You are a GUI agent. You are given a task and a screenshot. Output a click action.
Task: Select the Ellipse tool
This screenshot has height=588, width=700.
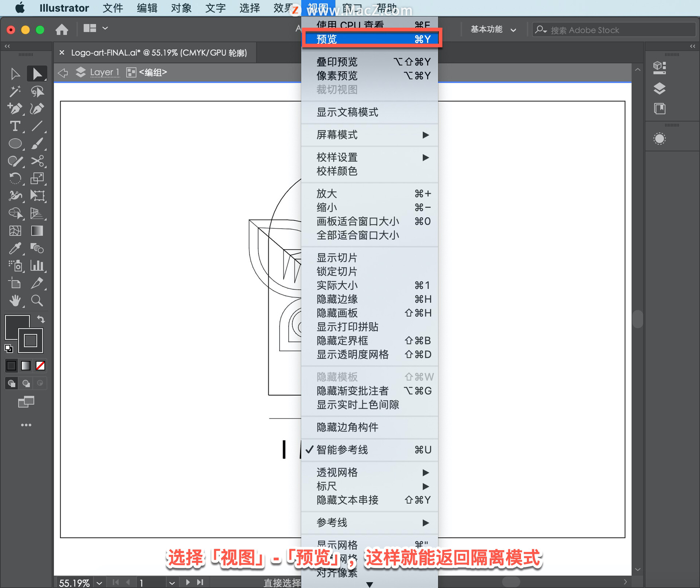point(15,144)
